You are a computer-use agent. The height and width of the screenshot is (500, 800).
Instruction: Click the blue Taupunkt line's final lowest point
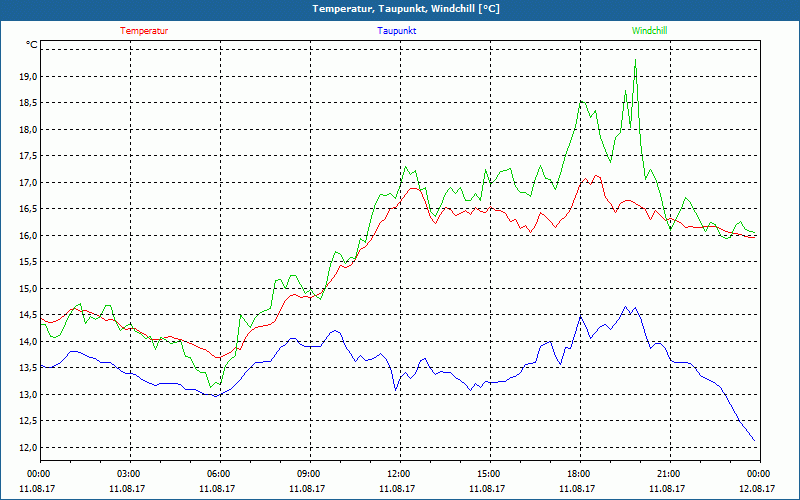pos(755,441)
